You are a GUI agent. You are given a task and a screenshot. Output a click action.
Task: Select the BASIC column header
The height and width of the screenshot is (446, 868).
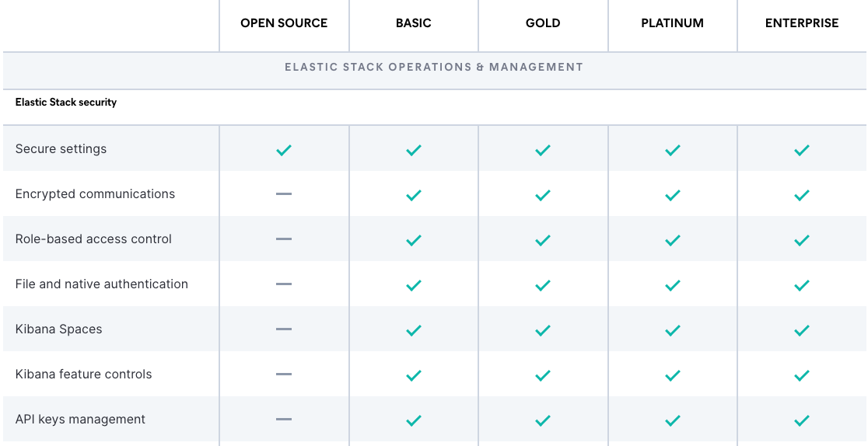click(x=414, y=23)
